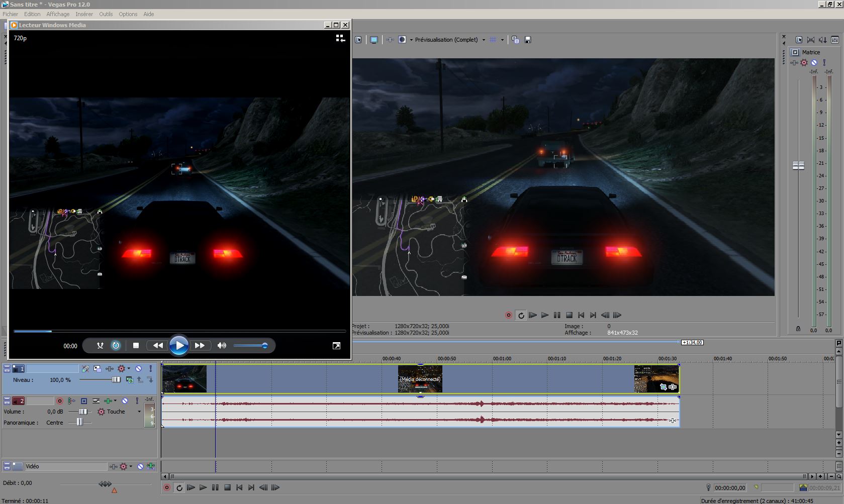The image size is (844, 504).
Task: Open grid overlay dropdown arrow
Action: [502, 40]
